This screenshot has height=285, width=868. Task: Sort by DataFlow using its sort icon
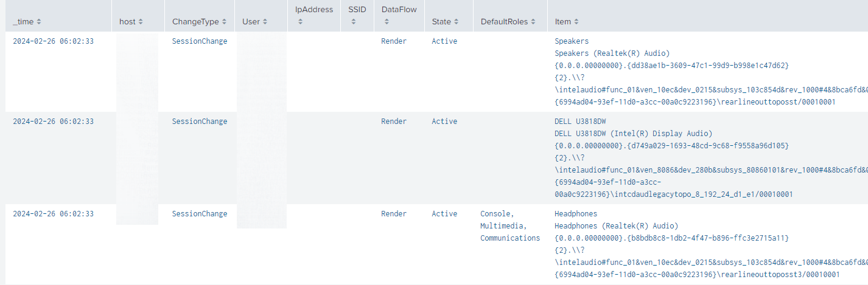pos(386,22)
